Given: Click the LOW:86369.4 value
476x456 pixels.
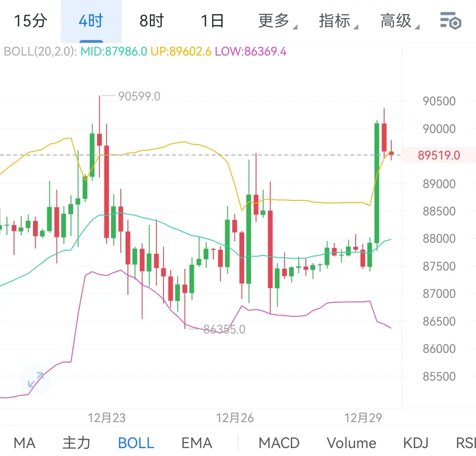Looking at the screenshot, I should click(x=251, y=51).
